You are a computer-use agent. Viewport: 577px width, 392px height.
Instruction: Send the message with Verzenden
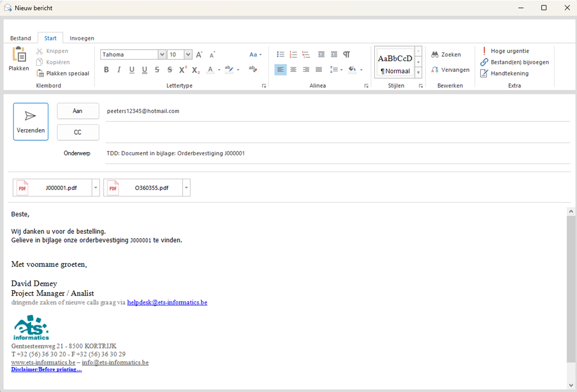(31, 122)
